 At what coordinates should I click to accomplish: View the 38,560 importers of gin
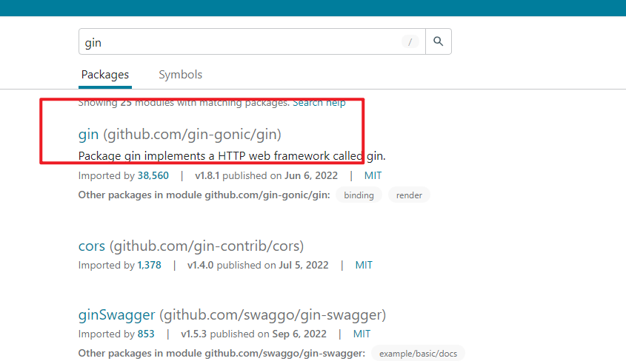pos(153,175)
